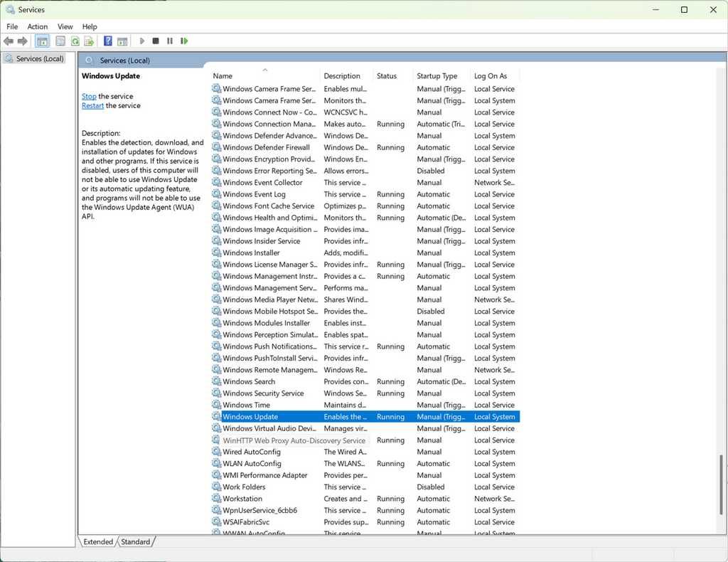This screenshot has height=562, width=728.
Task: Click the gear icon beside Wired AutoConfig
Action: 216,452
